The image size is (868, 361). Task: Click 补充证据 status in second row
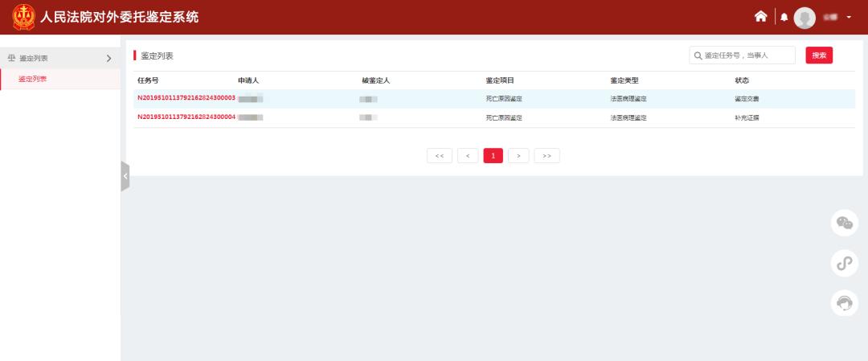pyautogui.click(x=747, y=118)
